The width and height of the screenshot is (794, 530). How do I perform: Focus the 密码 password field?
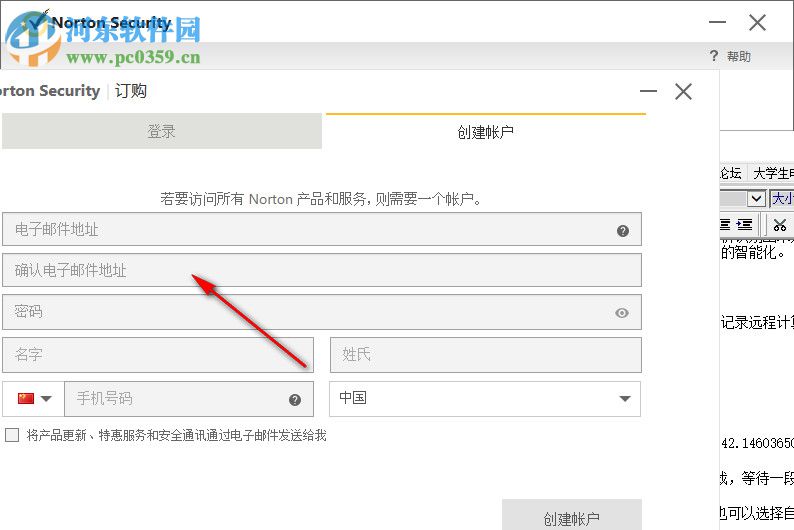(x=322, y=312)
